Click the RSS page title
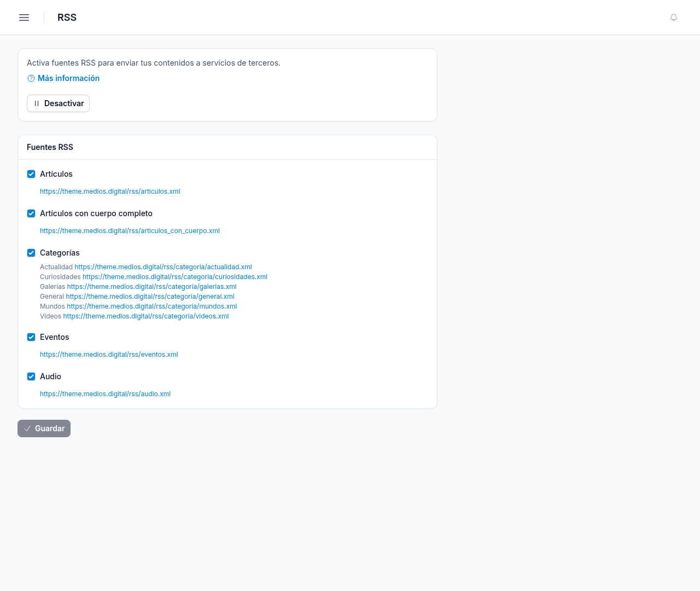The height and width of the screenshot is (591, 700). (67, 18)
